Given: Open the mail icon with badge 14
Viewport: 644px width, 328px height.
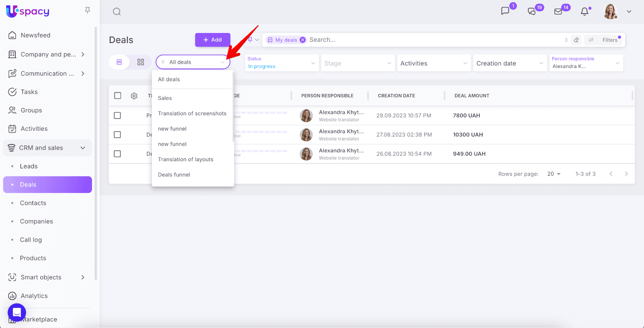Looking at the screenshot, I should (x=558, y=11).
